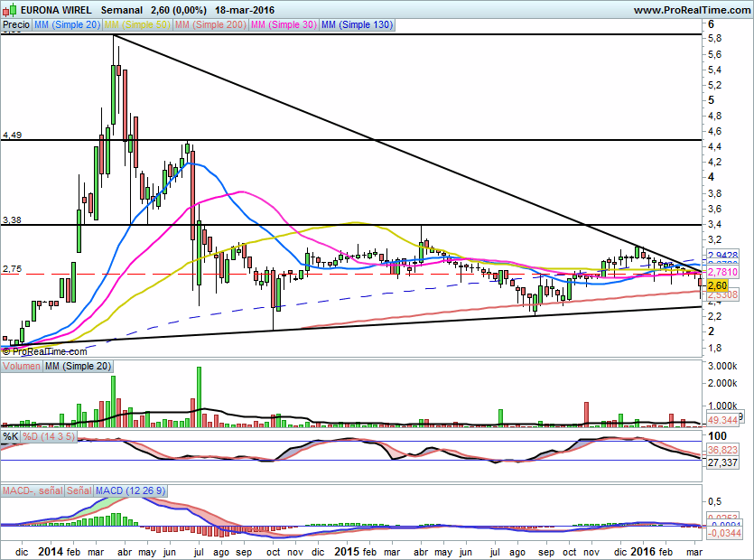The width and height of the screenshot is (754, 560).
Task: Click the Señal label in MACD panel
Action: (x=79, y=490)
